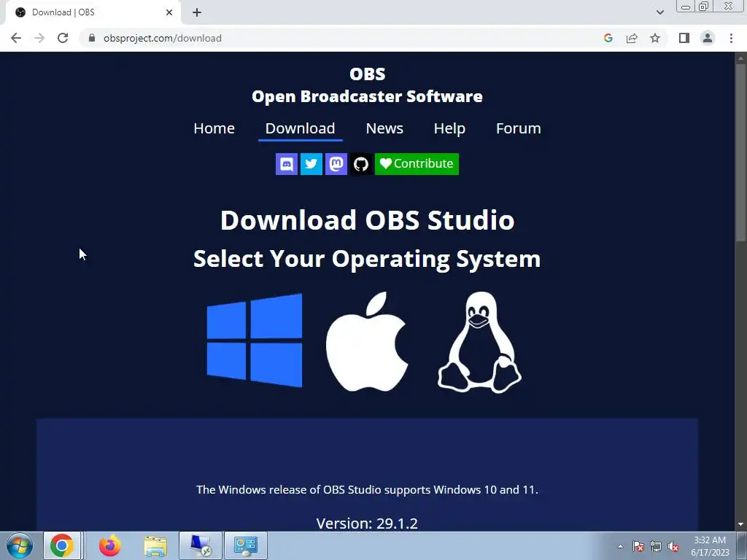Open the network status tray icon
The width and height of the screenshot is (747, 560).
click(656, 546)
